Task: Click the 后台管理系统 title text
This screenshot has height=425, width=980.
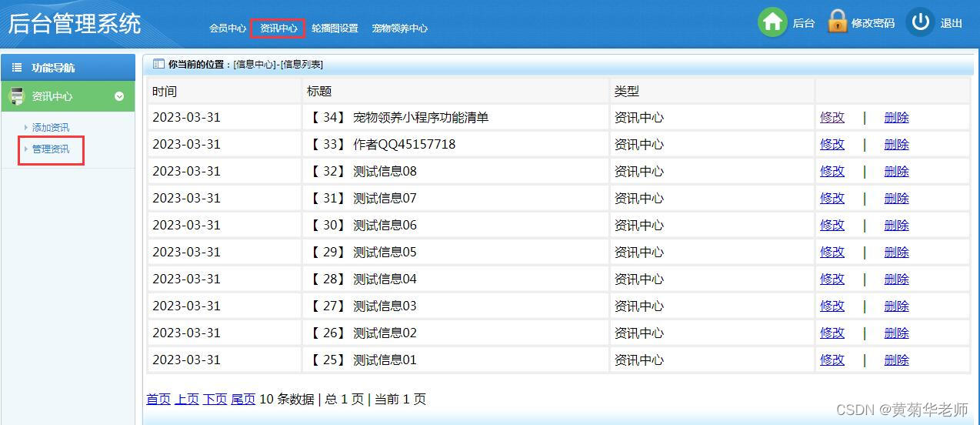Action: click(75, 23)
